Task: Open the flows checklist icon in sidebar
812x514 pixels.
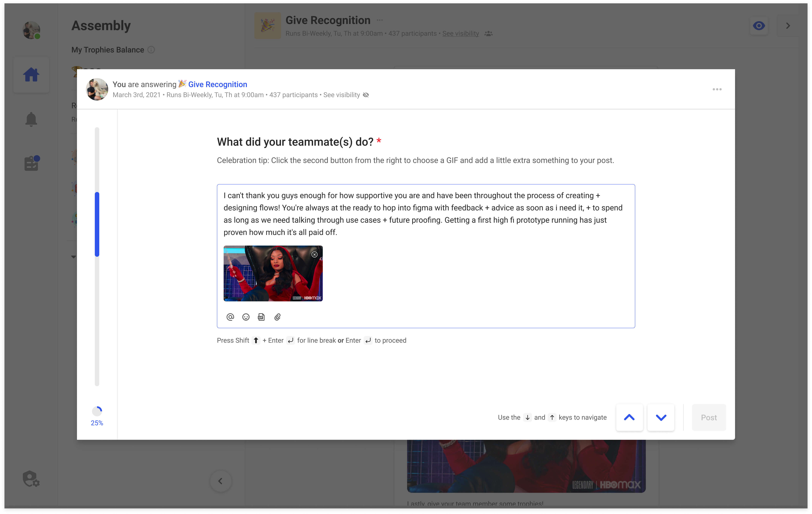Action: coord(32,163)
